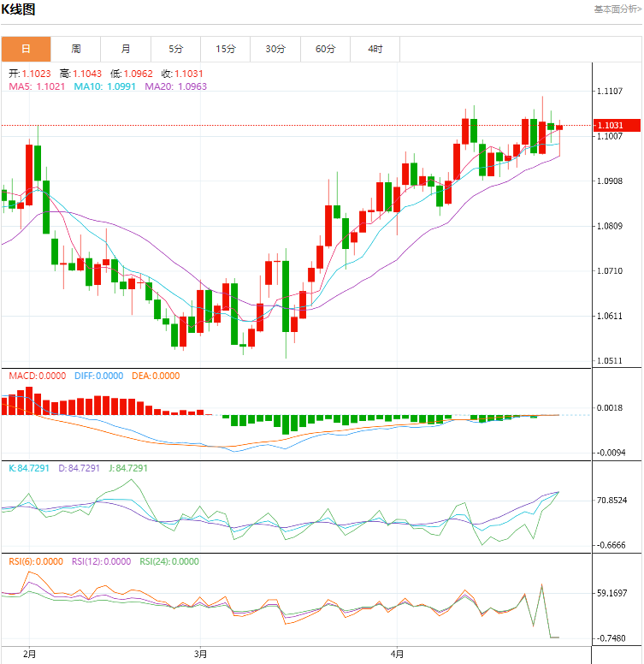Click the K线图 chart title
This screenshot has width=644, height=664.
pyautogui.click(x=18, y=9)
